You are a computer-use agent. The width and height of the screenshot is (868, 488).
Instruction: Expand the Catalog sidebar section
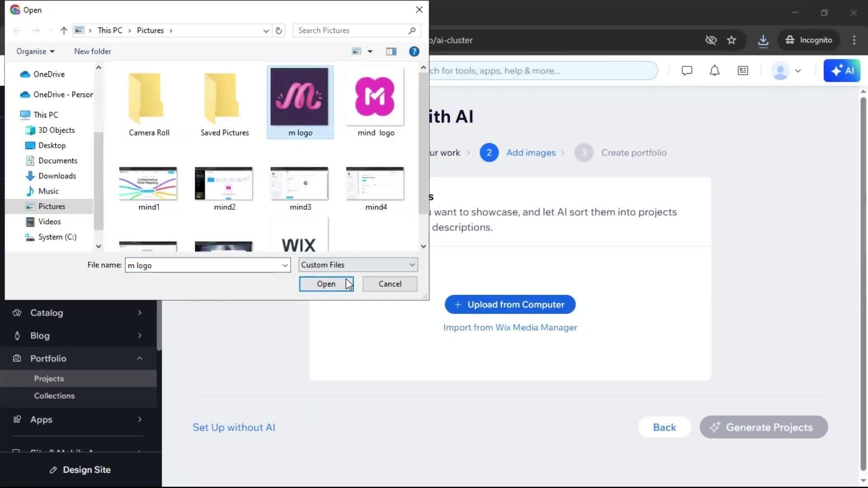click(140, 313)
